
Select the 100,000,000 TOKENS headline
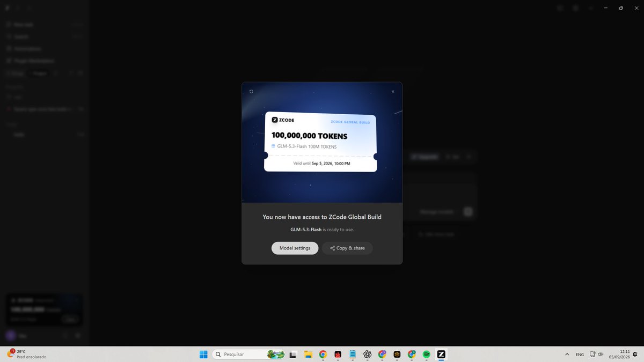(309, 136)
